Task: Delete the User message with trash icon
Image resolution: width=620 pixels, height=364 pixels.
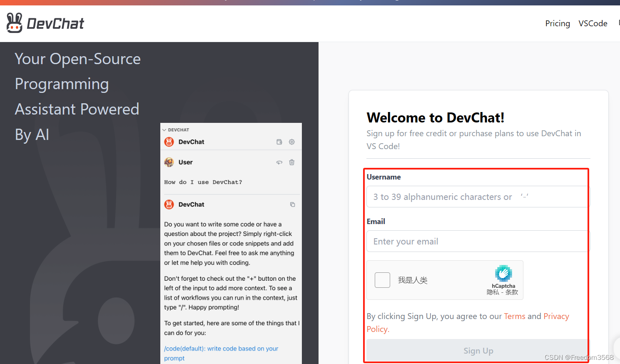Action: click(x=292, y=162)
